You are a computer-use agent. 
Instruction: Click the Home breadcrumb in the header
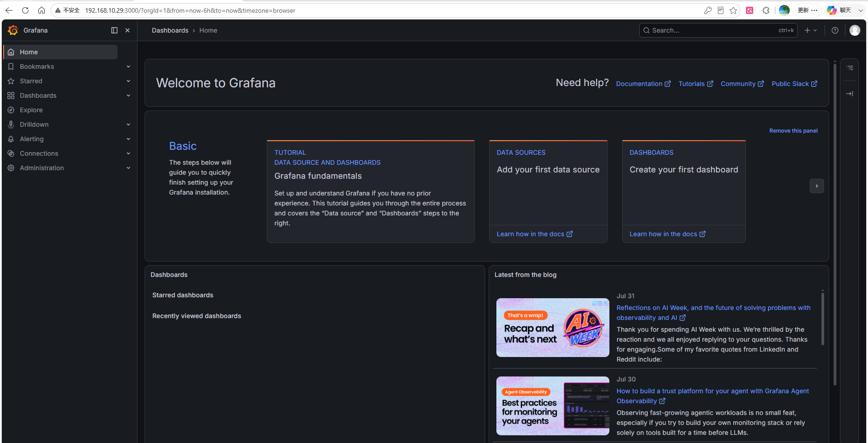pyautogui.click(x=208, y=30)
